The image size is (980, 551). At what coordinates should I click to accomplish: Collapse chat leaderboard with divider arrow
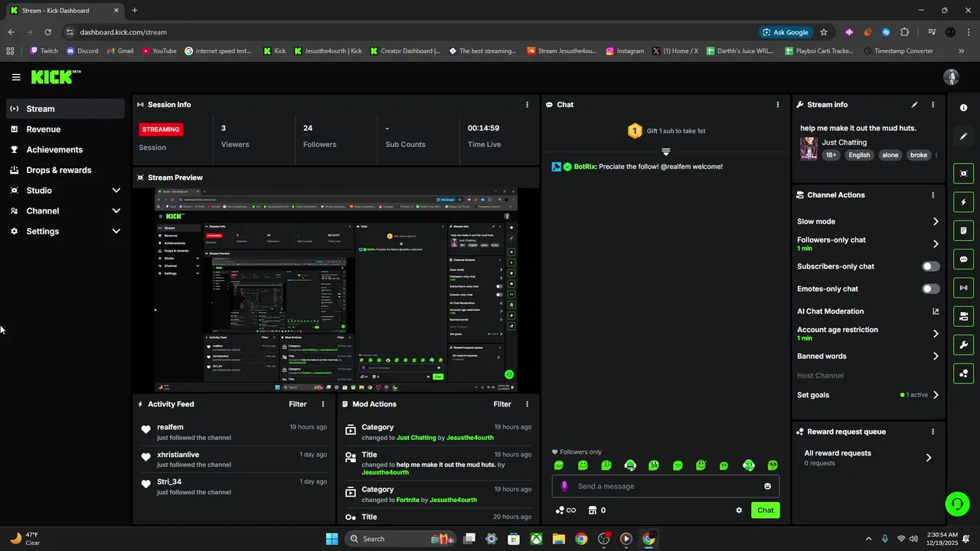point(665,152)
